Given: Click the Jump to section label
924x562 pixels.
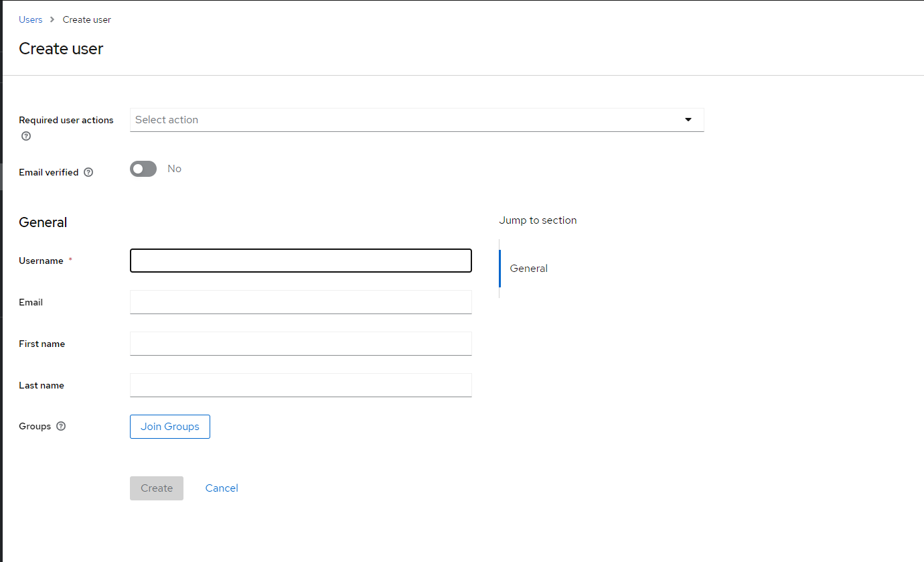Looking at the screenshot, I should click(x=538, y=220).
